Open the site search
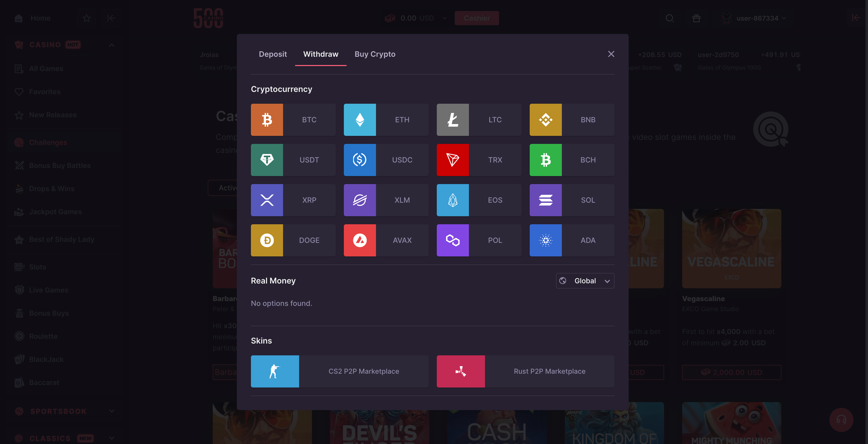 pos(670,18)
